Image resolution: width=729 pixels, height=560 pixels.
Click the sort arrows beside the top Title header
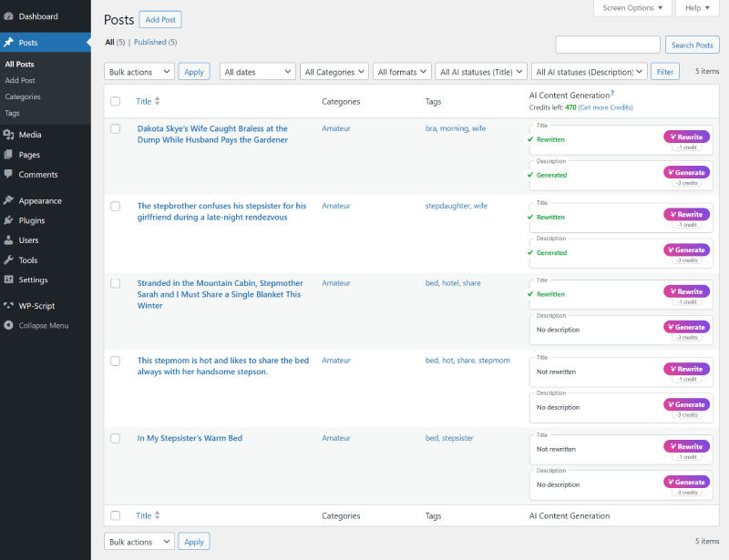[x=158, y=101]
